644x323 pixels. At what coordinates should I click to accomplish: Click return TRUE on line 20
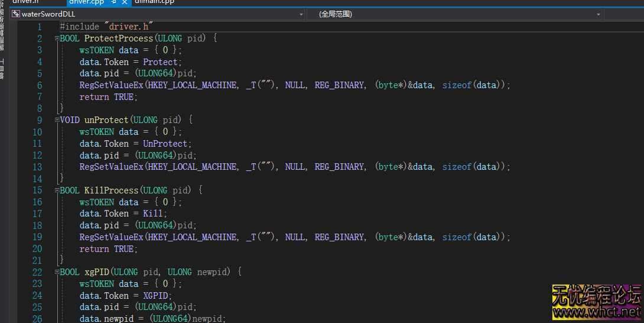click(108, 249)
